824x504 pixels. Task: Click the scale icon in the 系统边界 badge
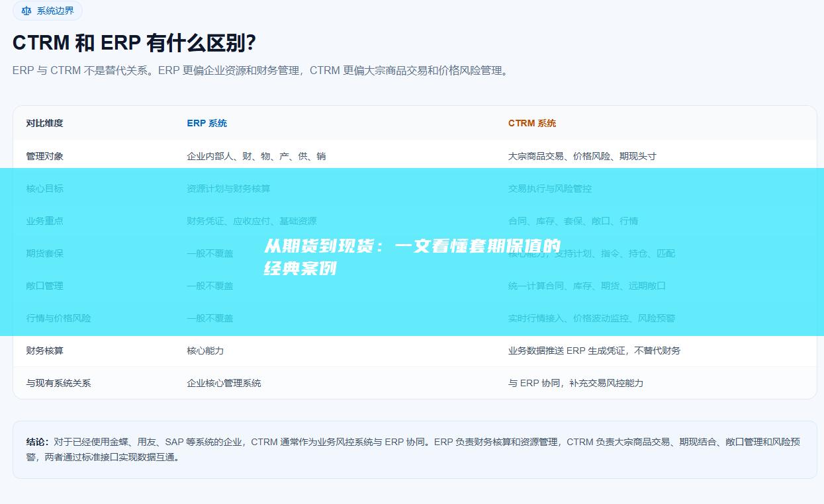(26, 11)
